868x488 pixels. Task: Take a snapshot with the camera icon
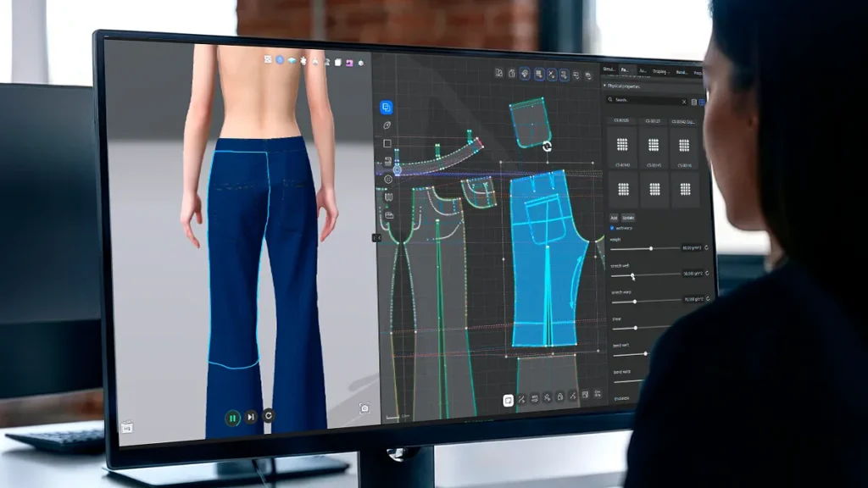point(364,408)
